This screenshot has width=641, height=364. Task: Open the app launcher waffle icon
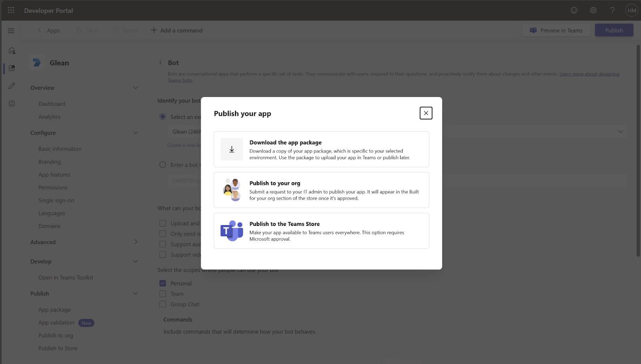(x=11, y=10)
